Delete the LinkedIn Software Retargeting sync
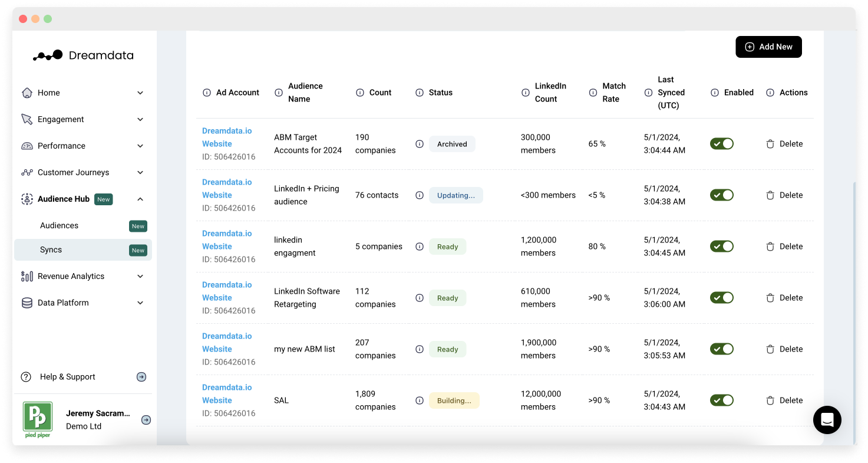Screen dimensions: 868x463 [784, 298]
